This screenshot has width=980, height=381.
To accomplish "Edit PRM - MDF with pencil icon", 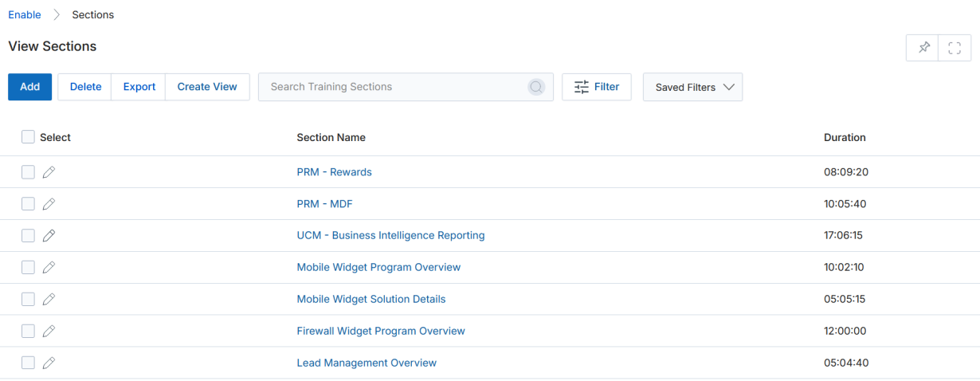I will 49,204.
